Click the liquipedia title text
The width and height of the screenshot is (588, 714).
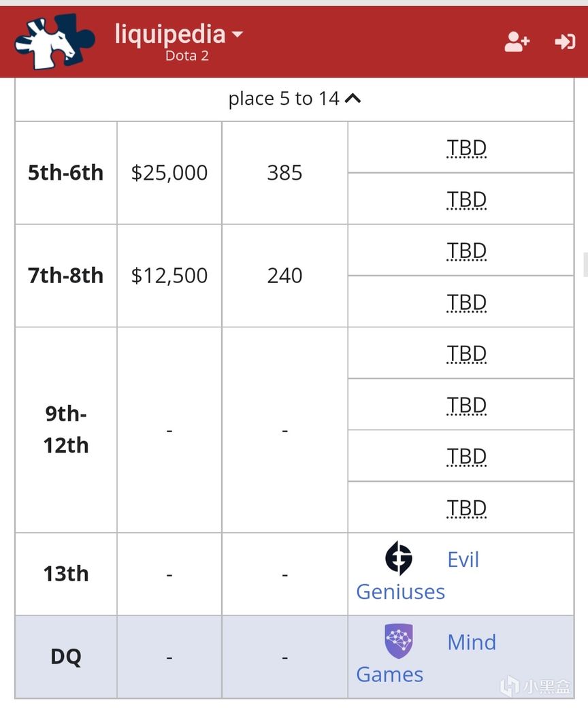point(170,34)
